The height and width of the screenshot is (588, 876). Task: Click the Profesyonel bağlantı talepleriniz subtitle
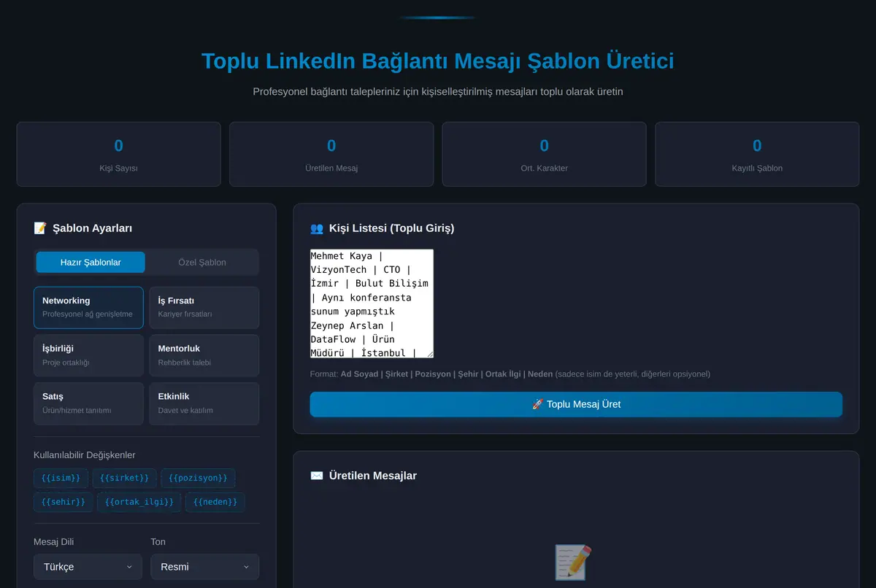click(438, 92)
